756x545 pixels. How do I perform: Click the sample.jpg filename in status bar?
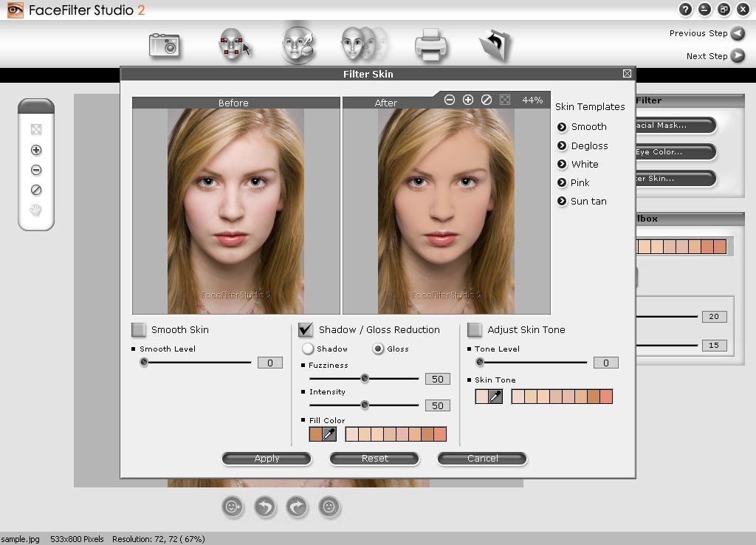coord(20,539)
